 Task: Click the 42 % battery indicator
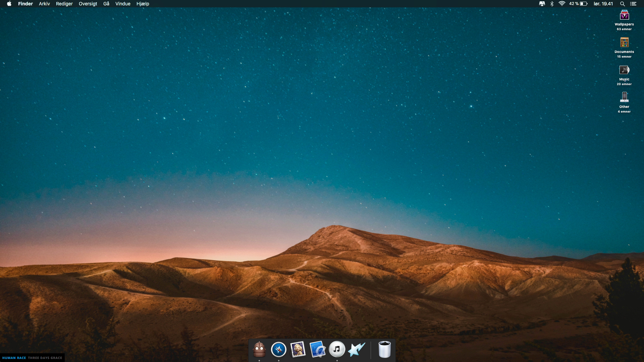tap(578, 4)
